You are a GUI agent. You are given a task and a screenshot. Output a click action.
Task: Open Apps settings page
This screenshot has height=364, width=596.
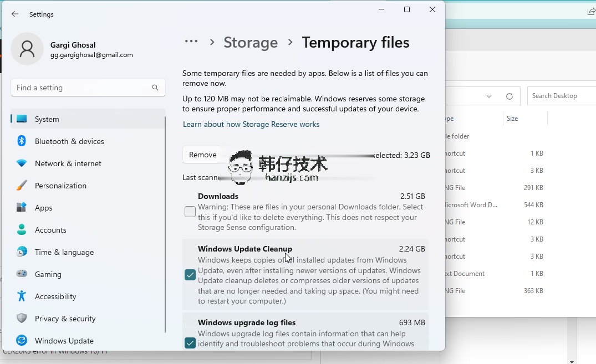[88, 208]
